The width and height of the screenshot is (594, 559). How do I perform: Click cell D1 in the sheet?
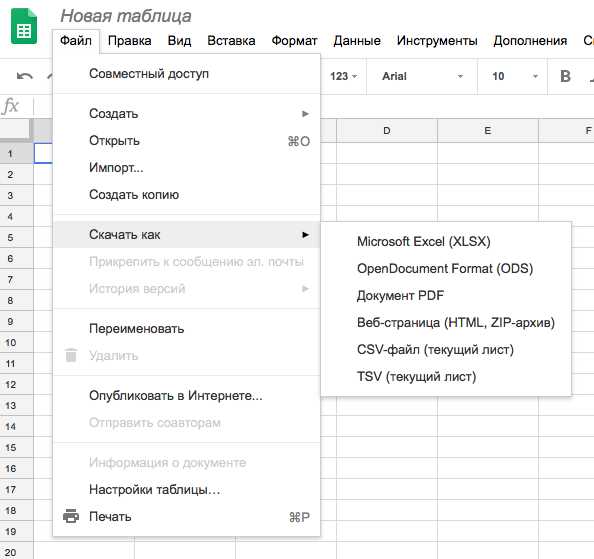[x=387, y=153]
